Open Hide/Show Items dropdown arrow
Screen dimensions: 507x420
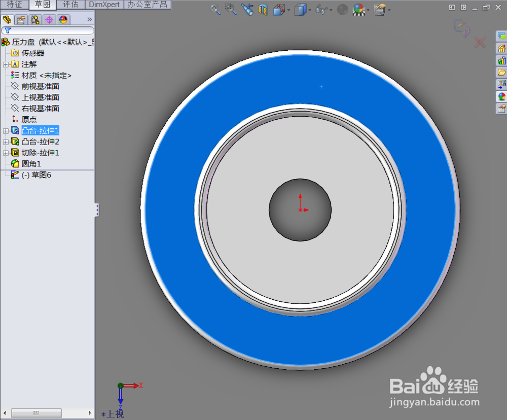331,10
